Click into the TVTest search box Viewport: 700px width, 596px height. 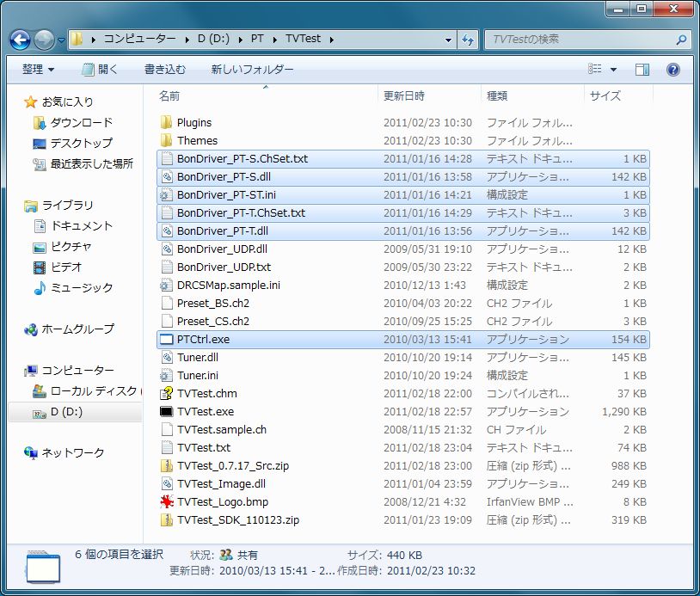click(580, 40)
